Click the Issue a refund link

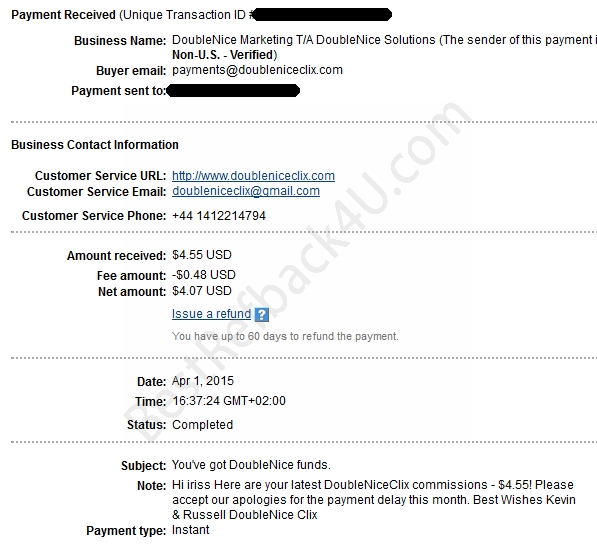[x=211, y=314]
